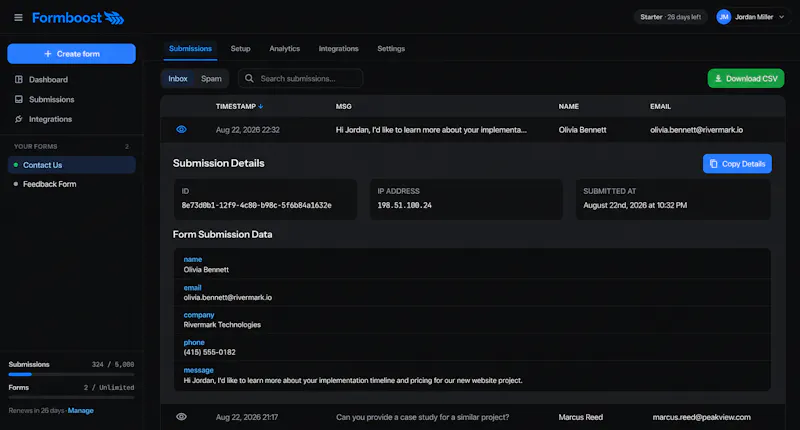
Task: Select the Feedback Form entry
Action: pos(71,184)
